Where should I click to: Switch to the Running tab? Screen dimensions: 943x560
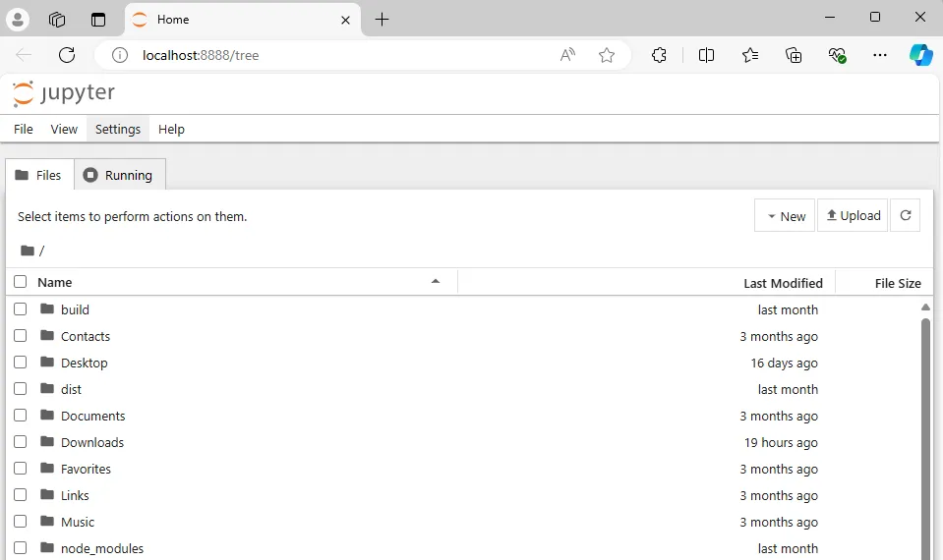[119, 175]
